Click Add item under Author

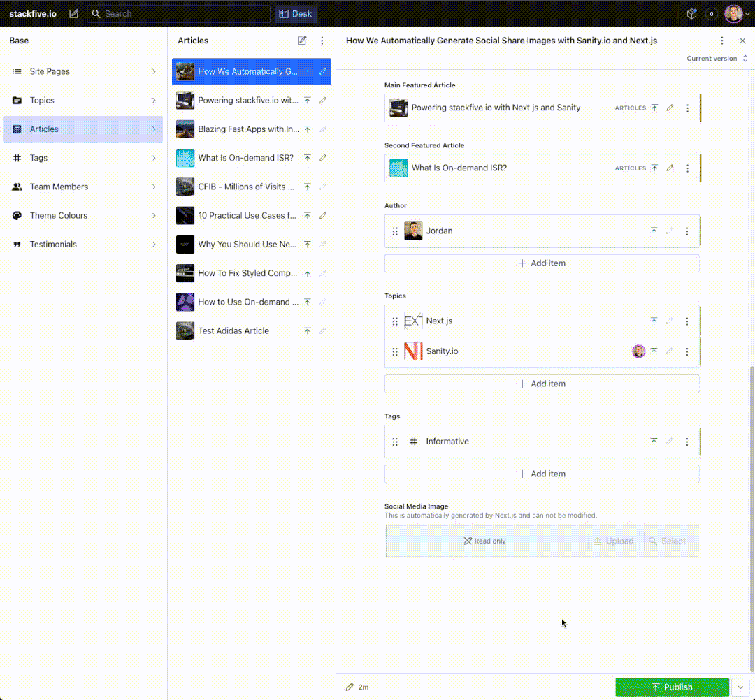[542, 263]
